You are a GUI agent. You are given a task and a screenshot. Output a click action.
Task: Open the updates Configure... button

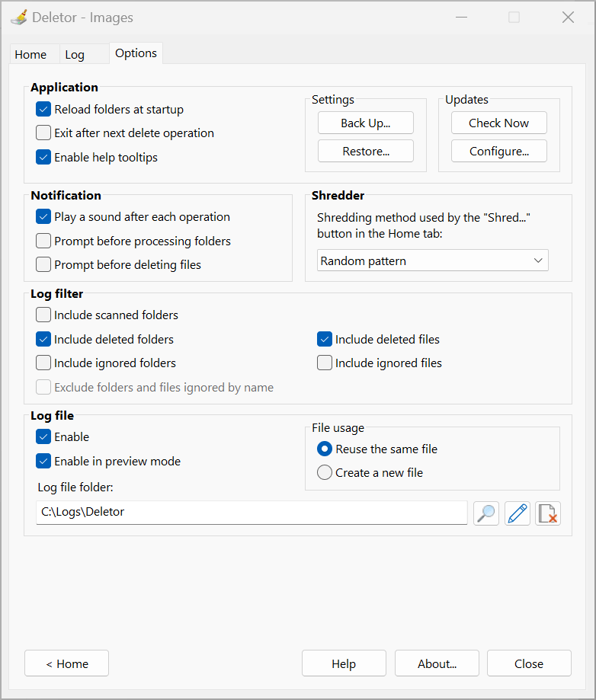[498, 152]
